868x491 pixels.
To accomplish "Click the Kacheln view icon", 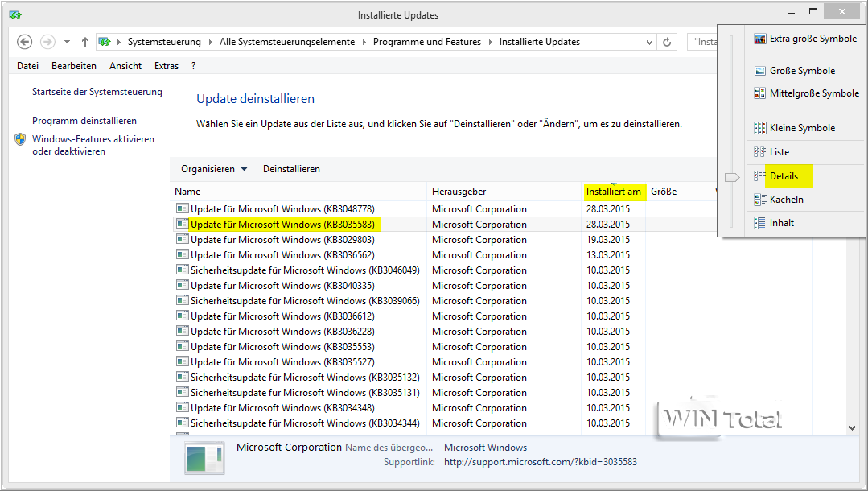I will pyautogui.click(x=760, y=200).
